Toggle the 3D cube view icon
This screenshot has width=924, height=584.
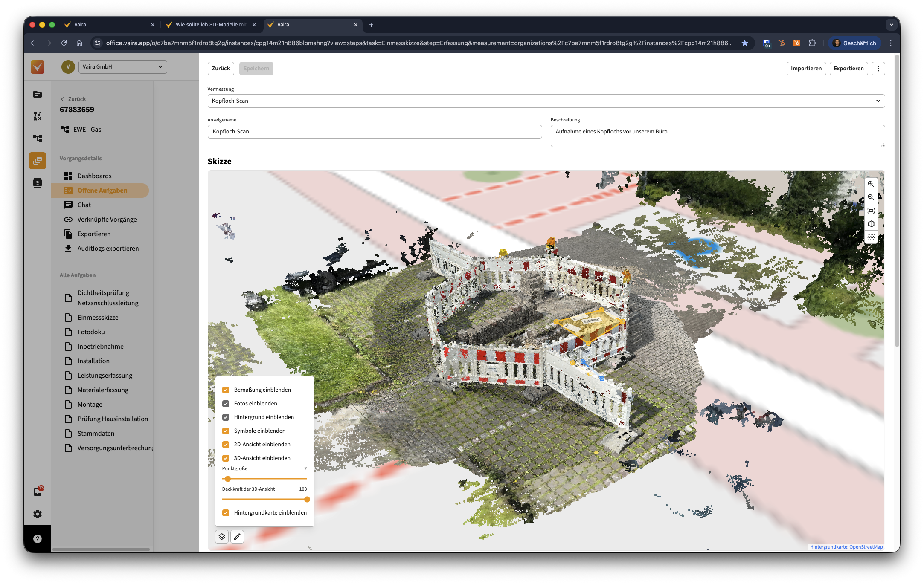(871, 224)
